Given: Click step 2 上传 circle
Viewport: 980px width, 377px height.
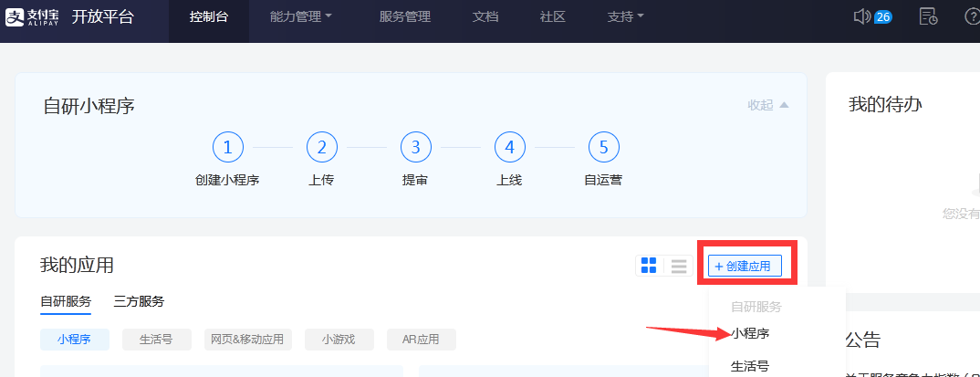Looking at the screenshot, I should click(x=321, y=148).
